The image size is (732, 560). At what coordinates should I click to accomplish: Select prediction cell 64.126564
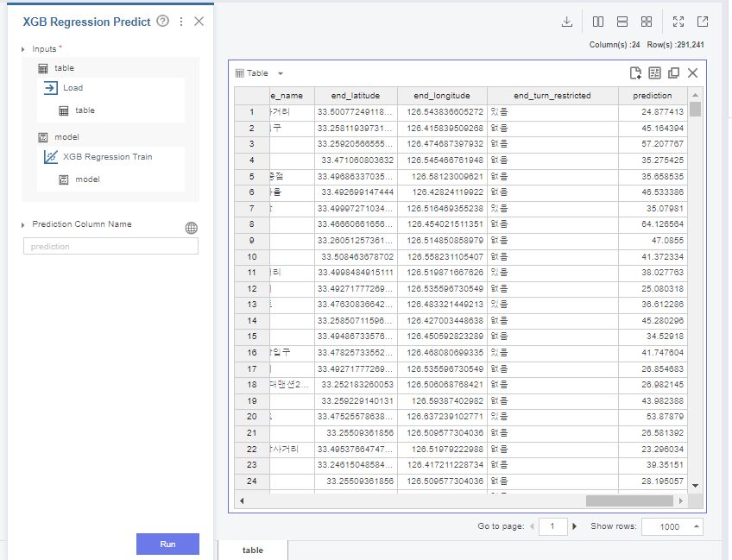tap(653, 224)
